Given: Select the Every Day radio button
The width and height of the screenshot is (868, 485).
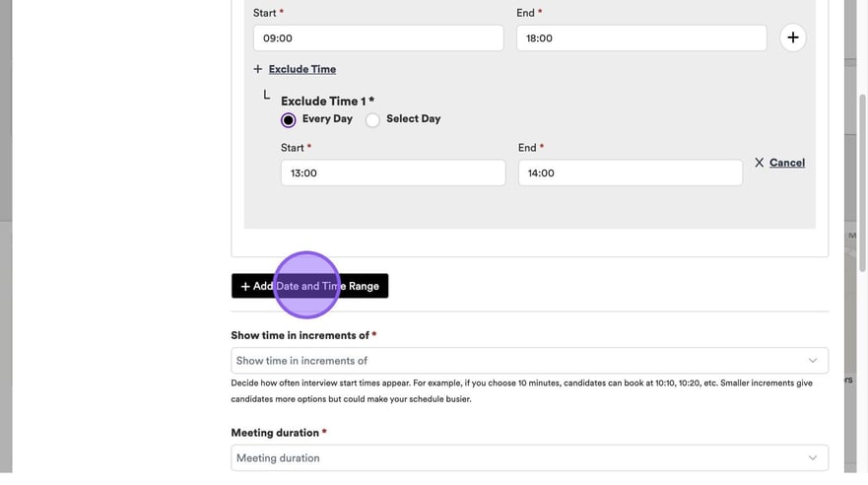Looking at the screenshot, I should tap(288, 119).
